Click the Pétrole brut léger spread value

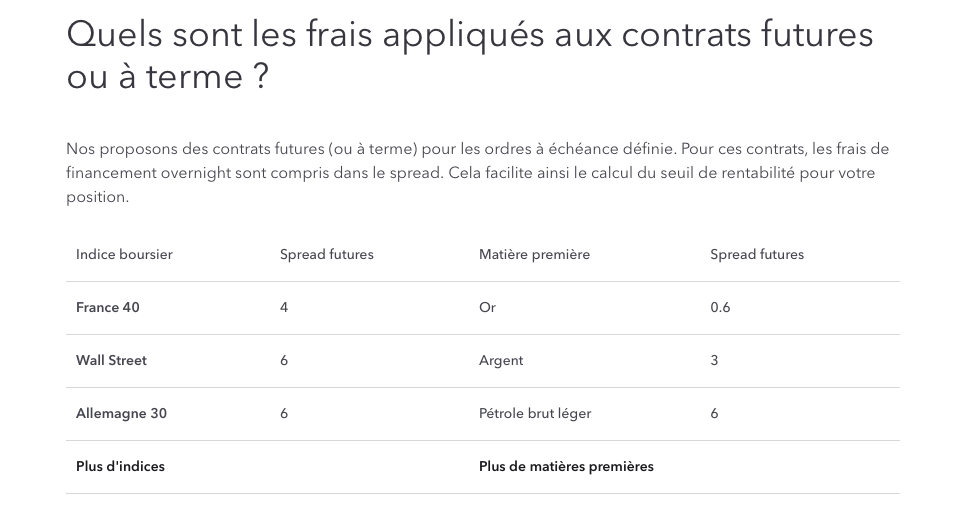tap(714, 414)
